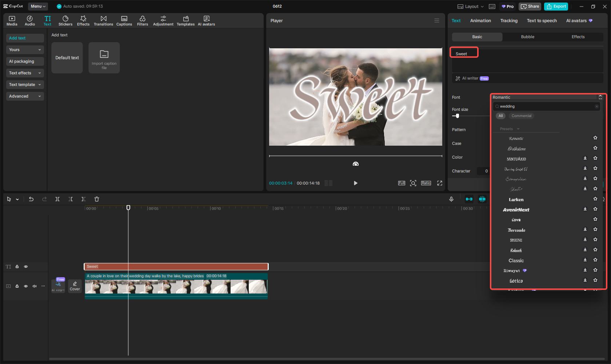Download the Serenade font
This screenshot has height=364, width=611.
pos(585,229)
